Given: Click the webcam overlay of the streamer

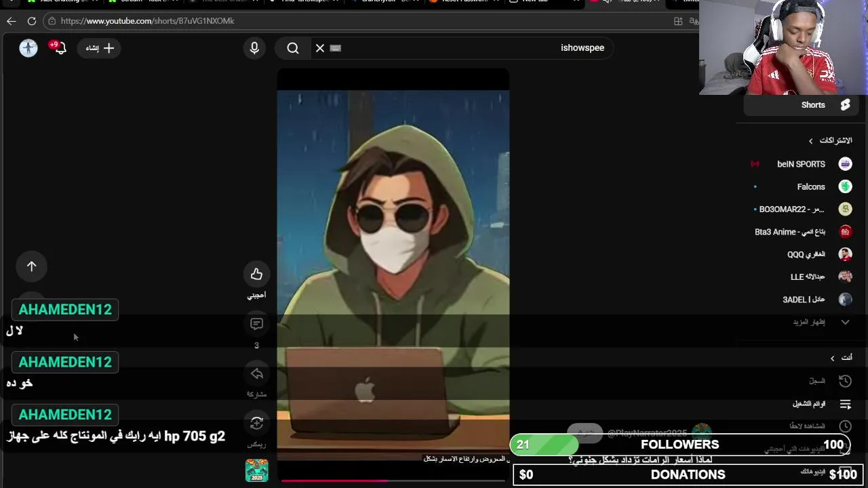Looking at the screenshot, I should (783, 47).
